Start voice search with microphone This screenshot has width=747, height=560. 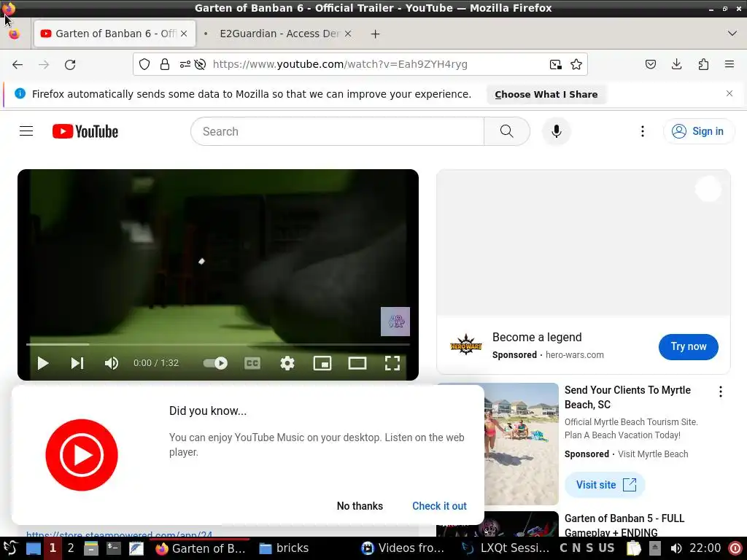pos(556,131)
